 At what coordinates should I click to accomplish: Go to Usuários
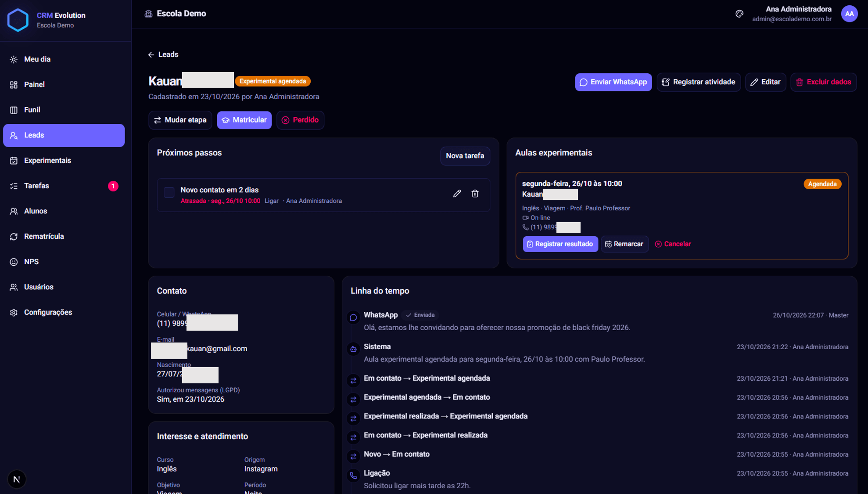pos(64,287)
